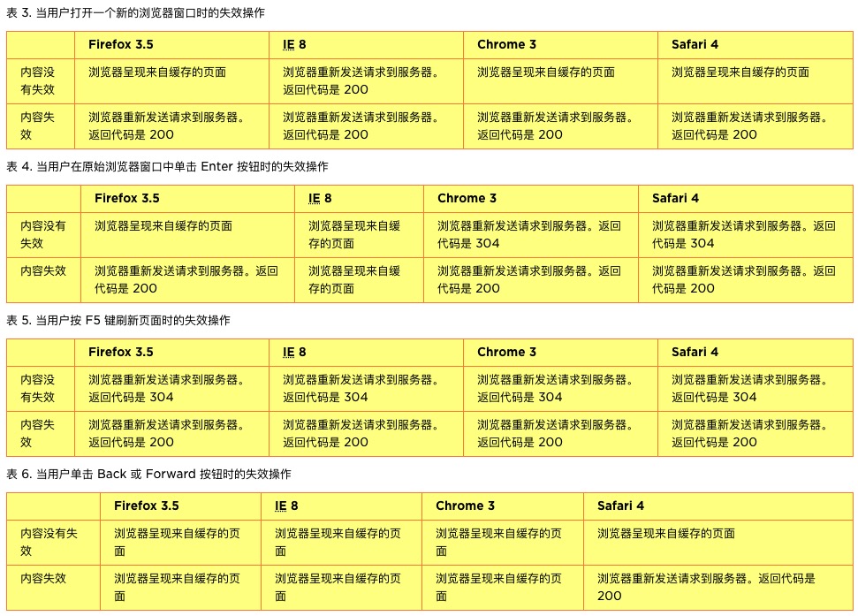Click the caption "表 5" about F5 键刷新页面

tap(118, 320)
